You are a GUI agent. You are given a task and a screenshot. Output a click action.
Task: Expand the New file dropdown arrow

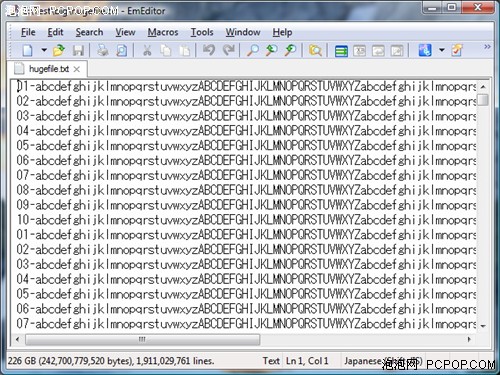pyautogui.click(x=44, y=50)
